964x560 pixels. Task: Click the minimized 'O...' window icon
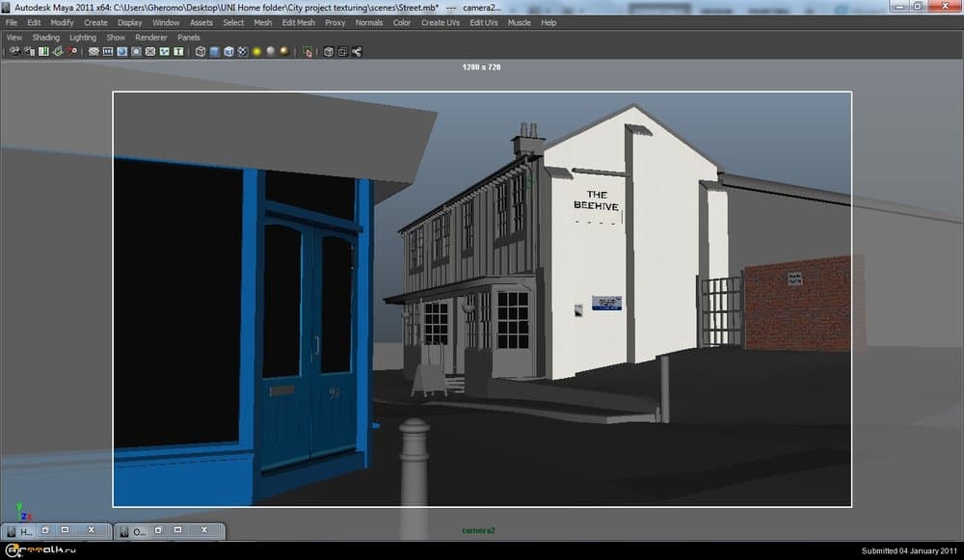coord(124,532)
